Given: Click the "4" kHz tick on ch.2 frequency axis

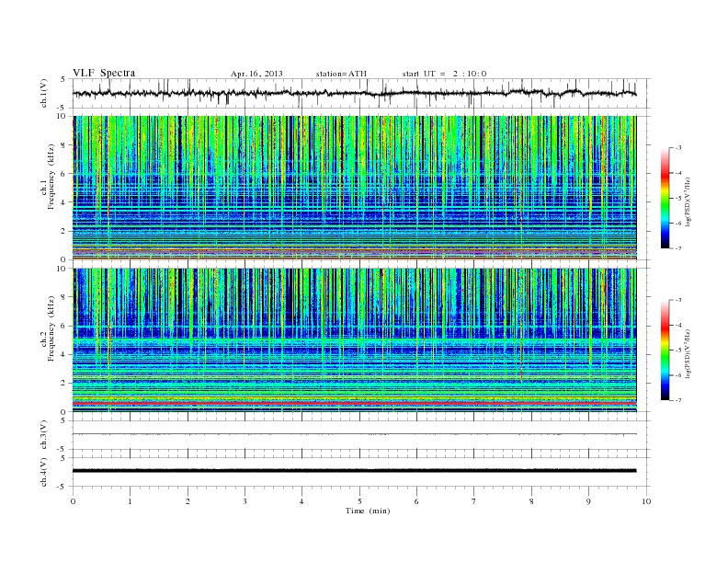Looking at the screenshot, I should coord(63,354).
